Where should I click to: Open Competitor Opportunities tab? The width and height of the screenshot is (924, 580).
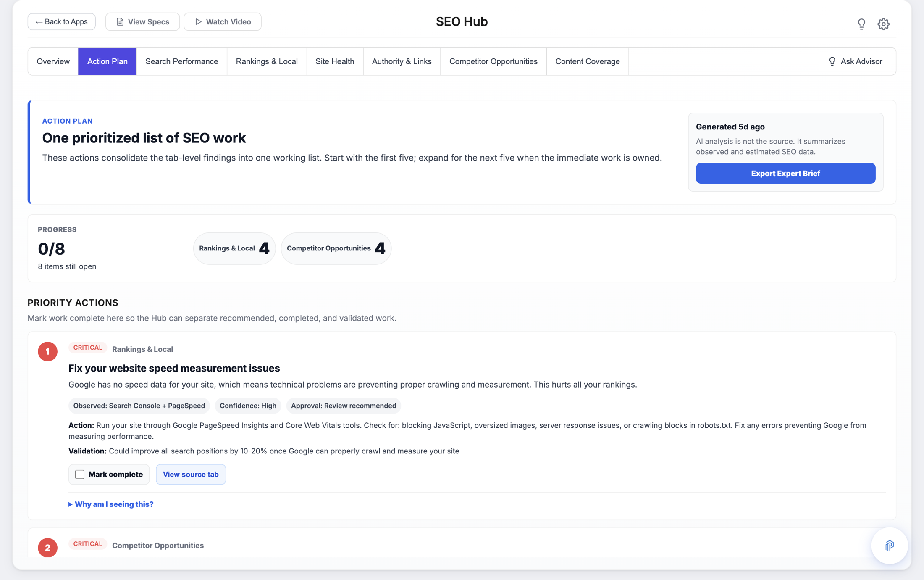click(493, 61)
